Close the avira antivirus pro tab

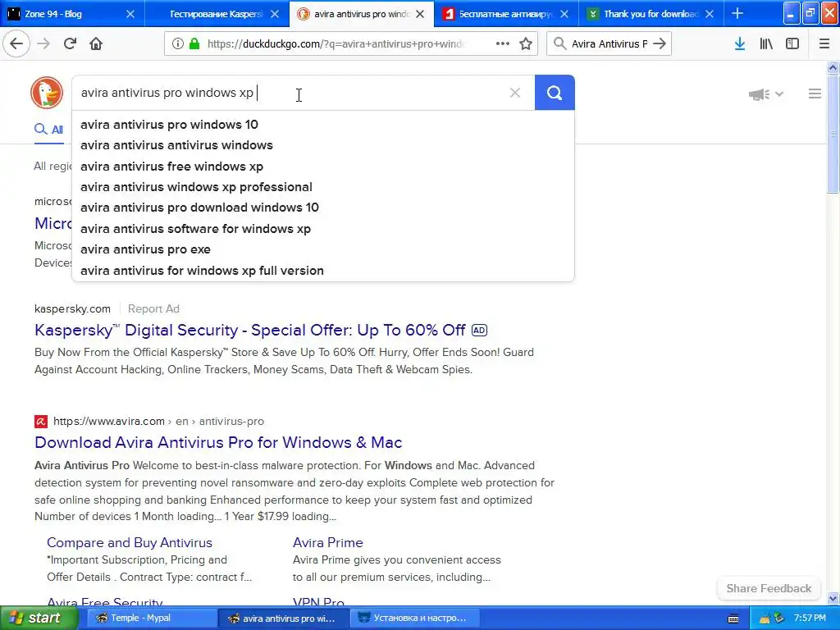(x=420, y=14)
